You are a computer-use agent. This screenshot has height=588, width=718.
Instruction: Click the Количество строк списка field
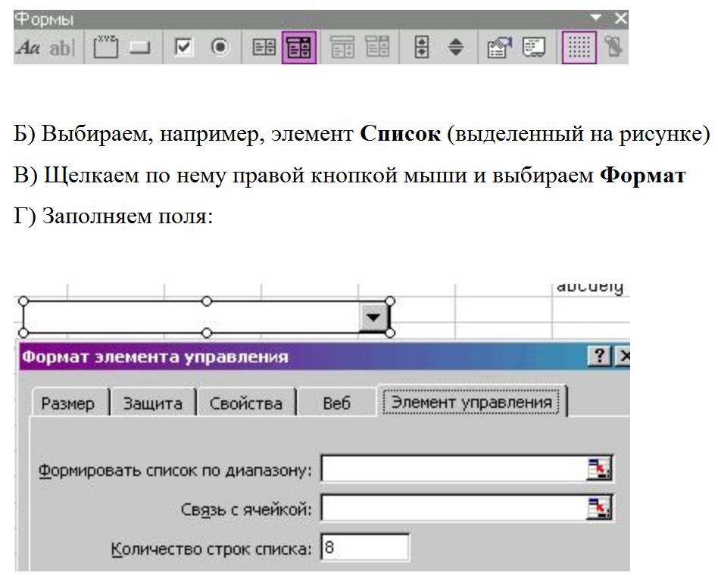(365, 547)
